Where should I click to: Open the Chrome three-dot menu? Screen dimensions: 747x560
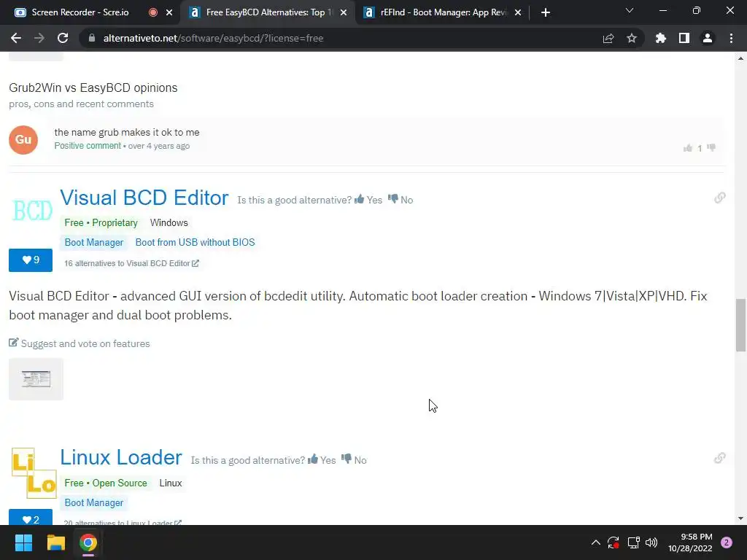[x=731, y=38]
